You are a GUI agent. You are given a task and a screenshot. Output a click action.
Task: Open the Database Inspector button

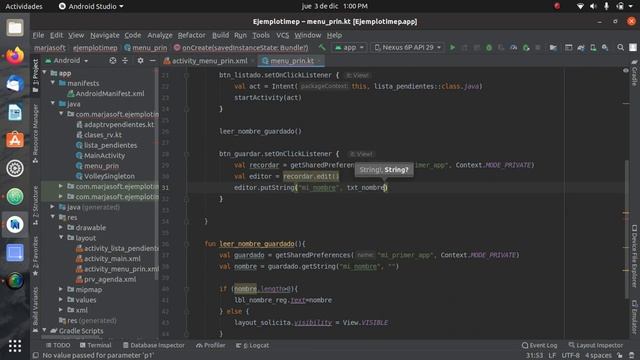[x=153, y=345]
